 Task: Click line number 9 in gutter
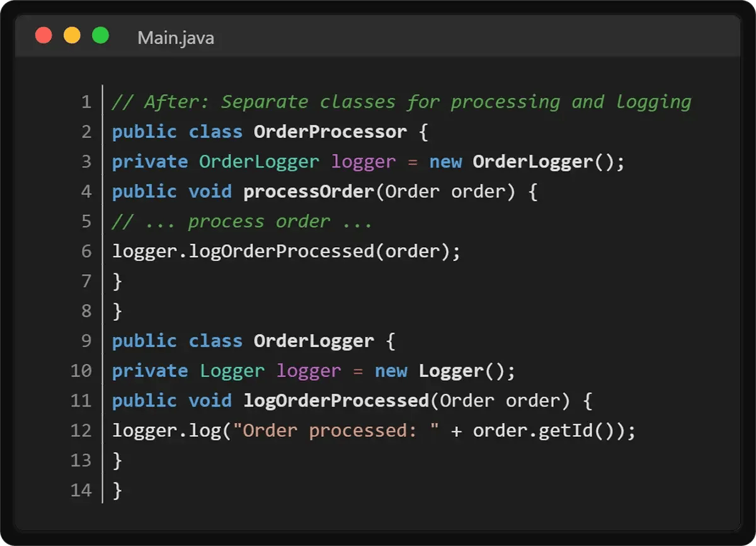tap(86, 341)
